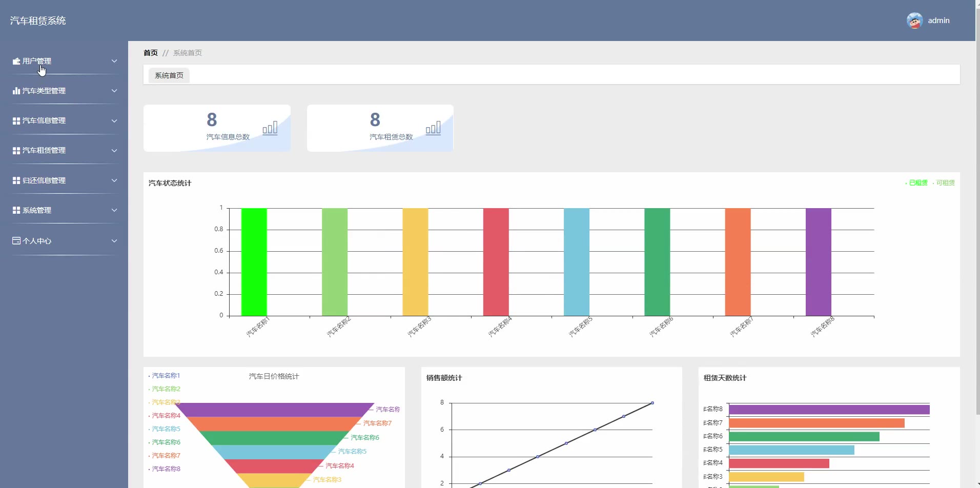Click the 汽车租赁系统 title
The width and height of the screenshot is (980, 488).
[x=38, y=21]
